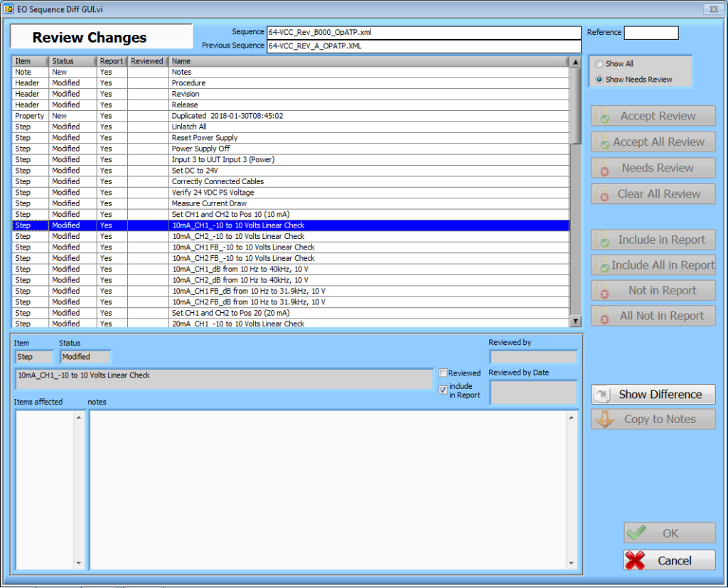
Task: Click Include All in Report
Action: [653, 264]
